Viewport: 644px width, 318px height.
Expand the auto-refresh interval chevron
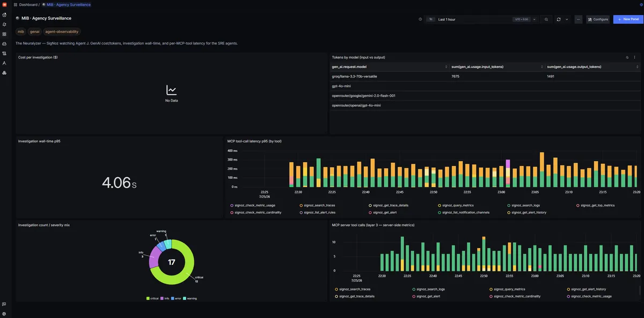click(567, 19)
